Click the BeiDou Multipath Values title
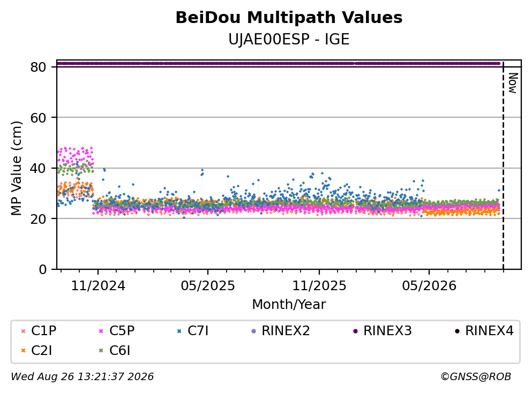This screenshot has width=532, height=393. pyautogui.click(x=289, y=18)
